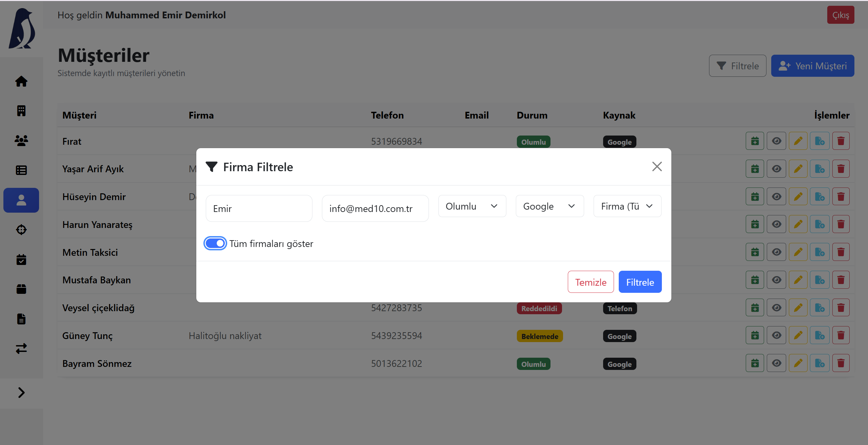This screenshot has width=868, height=445.
Task: Delete the Güney Tunç customer row
Action: (840, 335)
